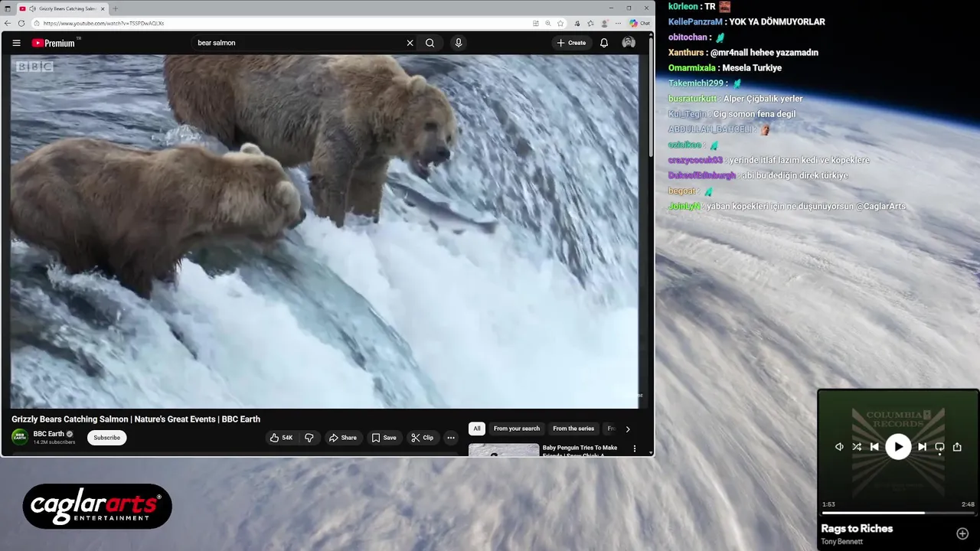Add Rags to Riches to library plus icon
The image size is (980, 551).
[x=962, y=533]
